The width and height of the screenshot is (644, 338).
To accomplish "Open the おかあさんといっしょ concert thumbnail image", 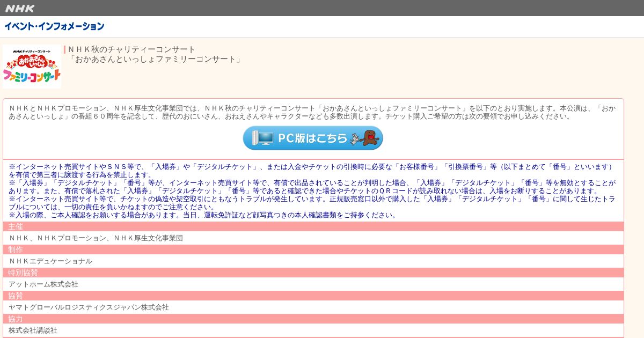I will click(x=32, y=67).
